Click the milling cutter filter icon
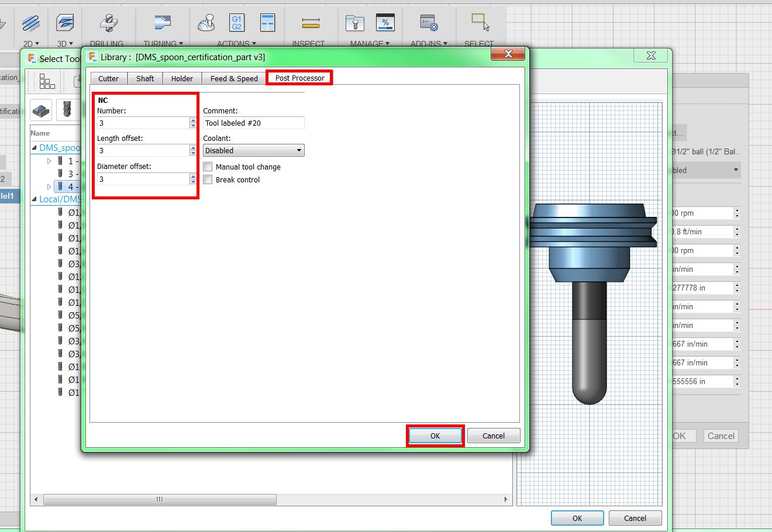 click(x=67, y=110)
